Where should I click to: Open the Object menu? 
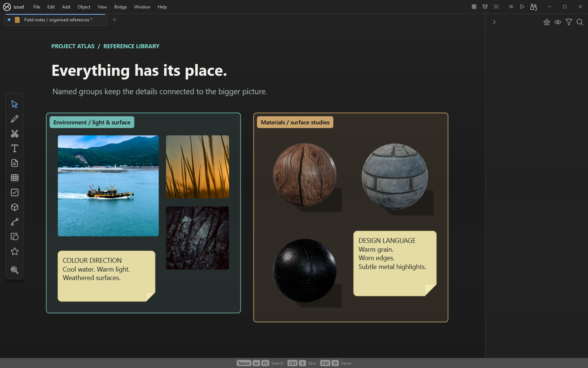[84, 7]
